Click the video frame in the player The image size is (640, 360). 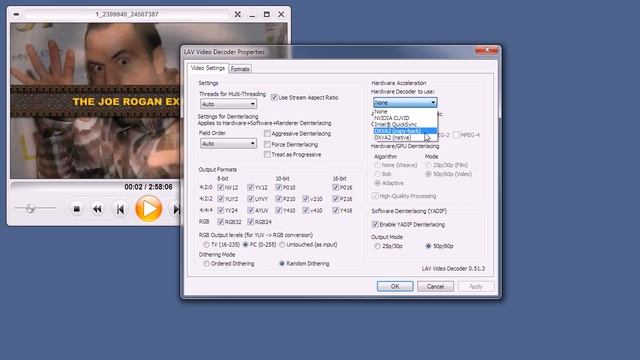(95, 101)
